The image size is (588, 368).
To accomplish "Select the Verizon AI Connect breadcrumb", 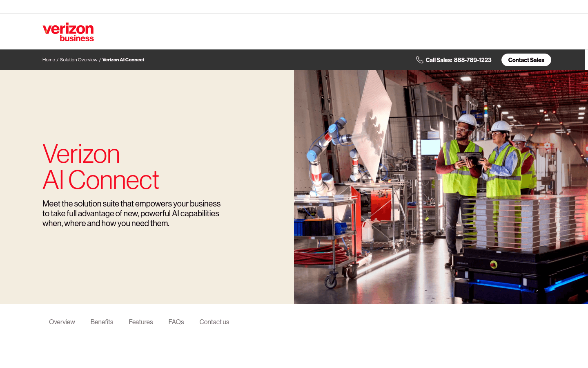I will (x=123, y=60).
